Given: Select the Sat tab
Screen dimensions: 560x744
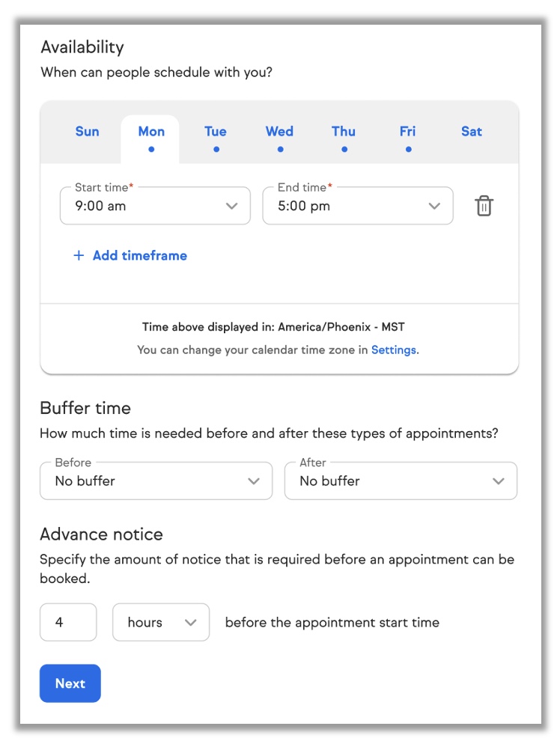Looking at the screenshot, I should point(472,132).
